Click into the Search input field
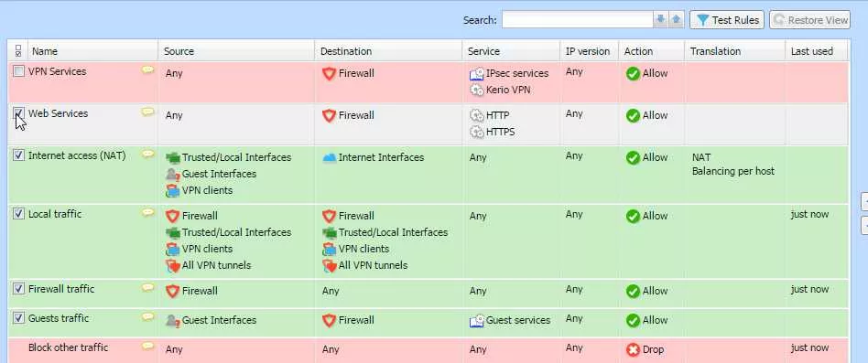868x363 pixels. [578, 20]
